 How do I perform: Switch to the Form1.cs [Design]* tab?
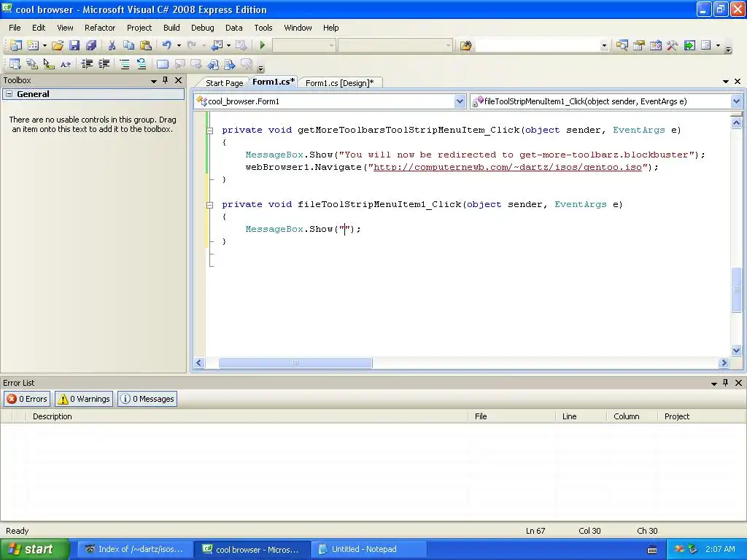340,83
